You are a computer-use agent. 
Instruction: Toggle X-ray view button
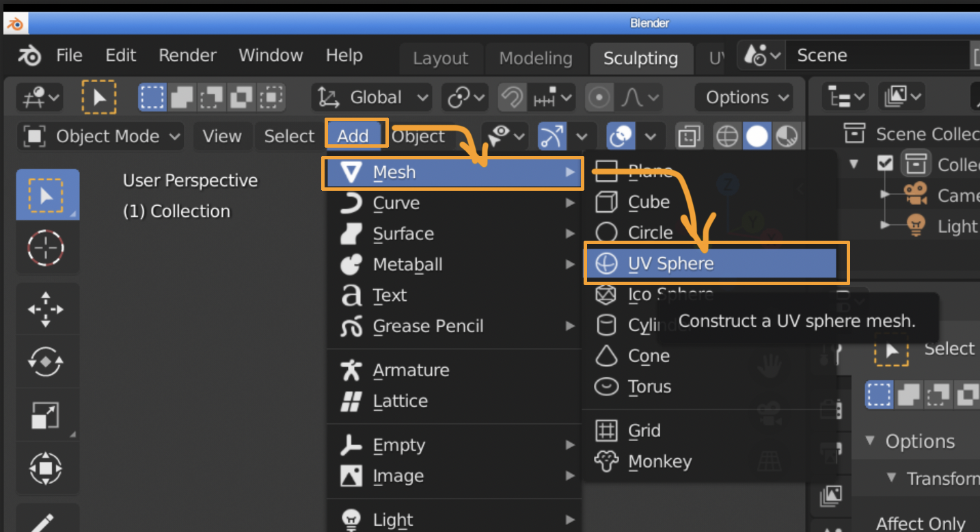coord(690,137)
